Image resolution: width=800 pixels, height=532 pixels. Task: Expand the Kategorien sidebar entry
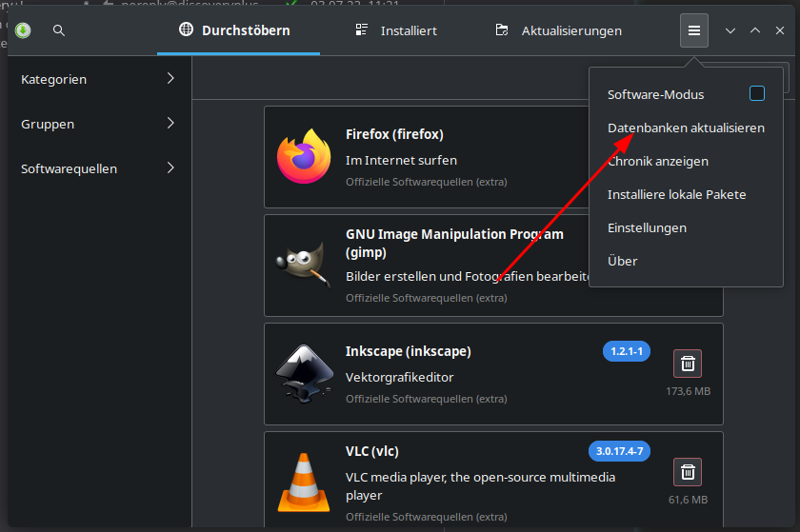(x=98, y=79)
